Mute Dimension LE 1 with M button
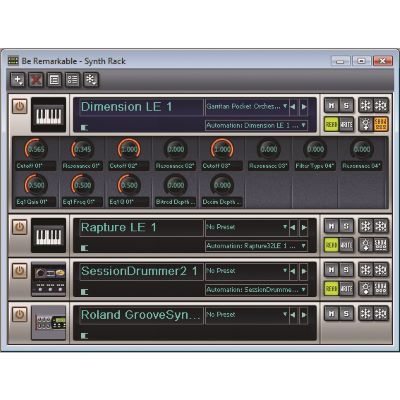Image resolution: width=400 pixels, height=400 pixels. click(x=331, y=106)
